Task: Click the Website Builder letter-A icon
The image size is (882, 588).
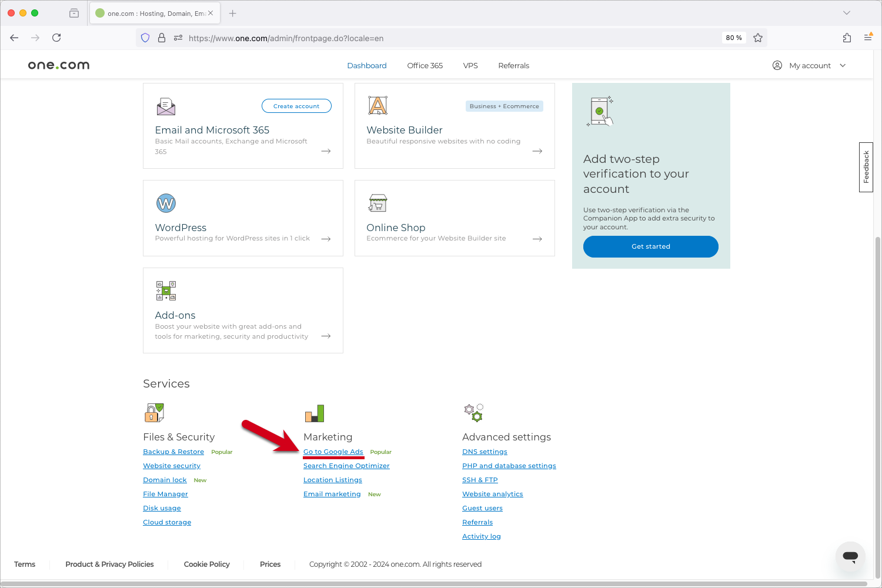Action: [x=377, y=106]
